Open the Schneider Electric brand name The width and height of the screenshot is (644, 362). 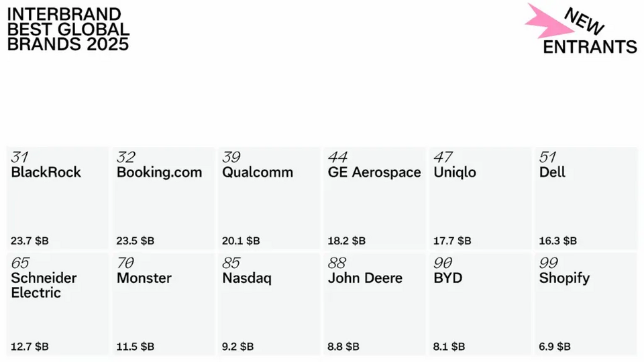click(44, 286)
